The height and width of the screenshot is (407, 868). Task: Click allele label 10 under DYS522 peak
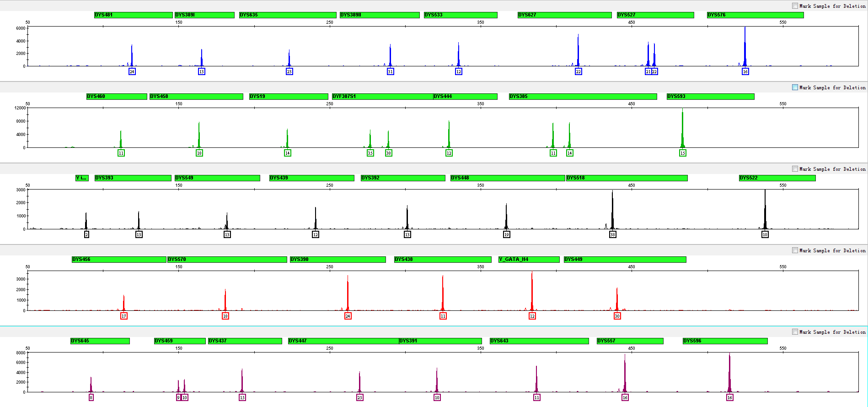[765, 235]
